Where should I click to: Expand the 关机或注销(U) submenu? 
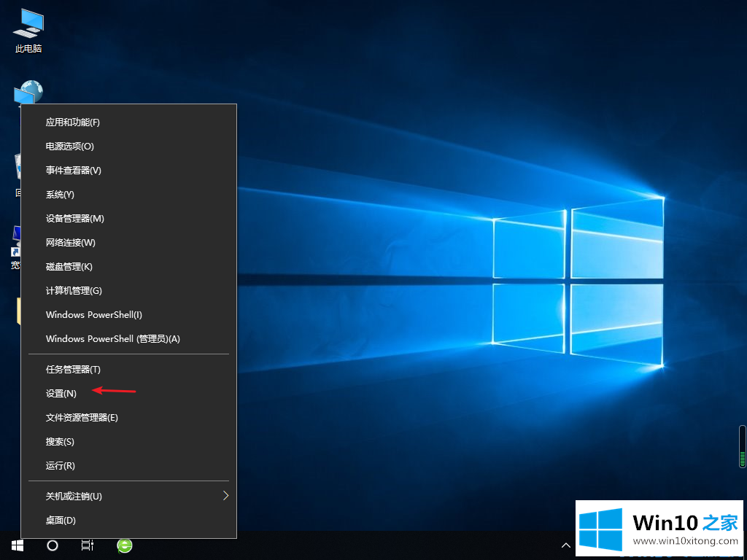pyautogui.click(x=128, y=496)
